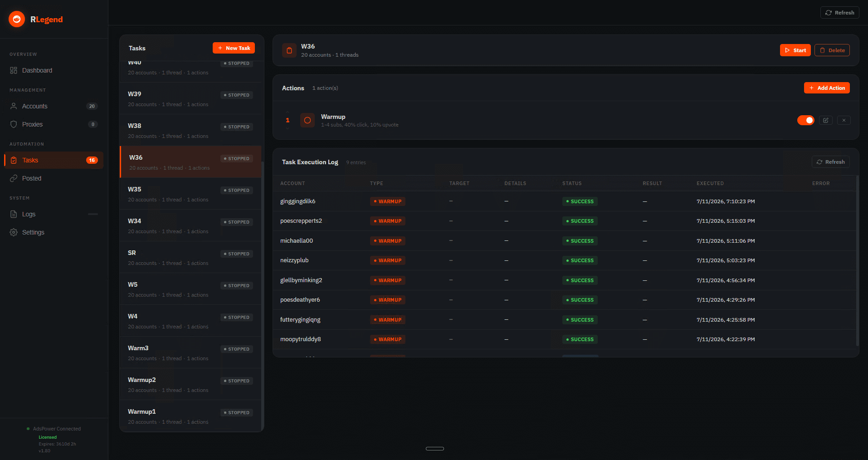Screen dimensions: 868x460
Task: Click the Accounts count badge 20
Action: coord(92,106)
